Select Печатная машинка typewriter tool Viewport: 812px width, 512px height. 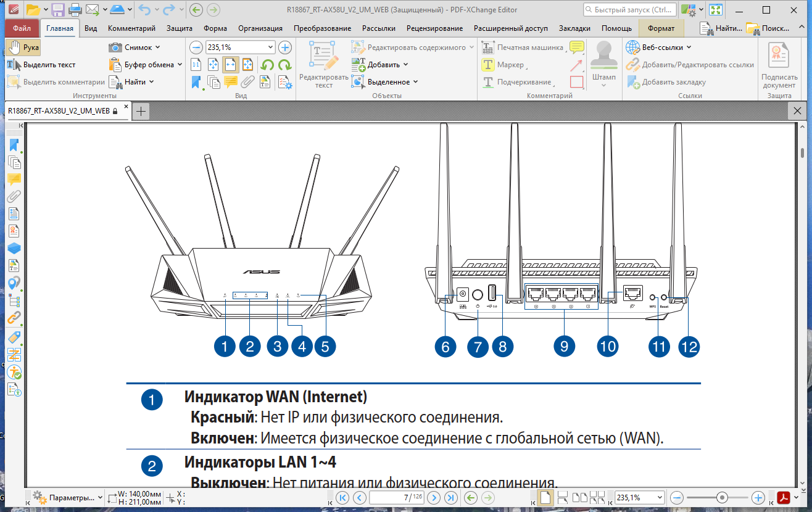[523, 47]
